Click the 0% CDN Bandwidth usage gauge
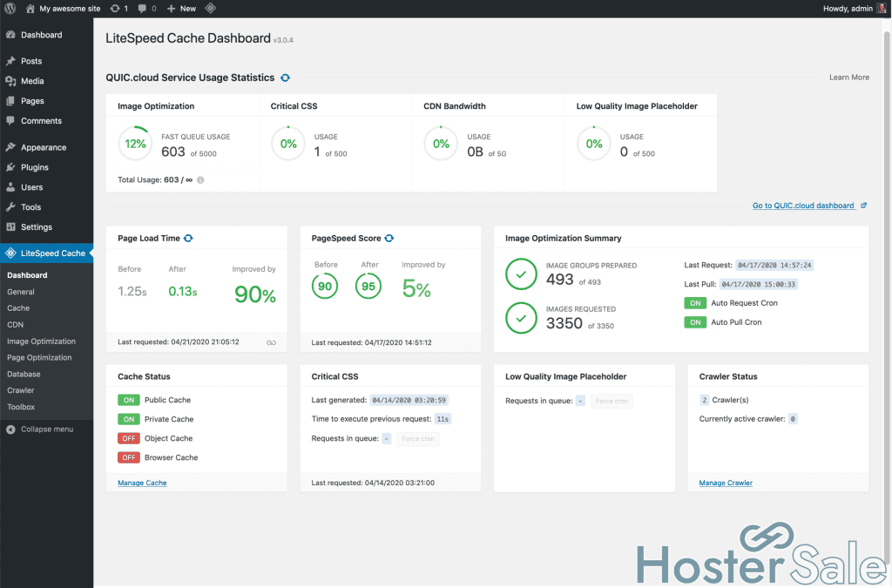The width and height of the screenshot is (892, 588). pos(442,144)
